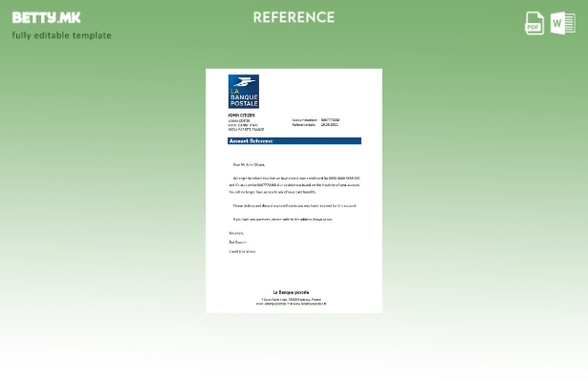Click the Word document icon

[563, 23]
